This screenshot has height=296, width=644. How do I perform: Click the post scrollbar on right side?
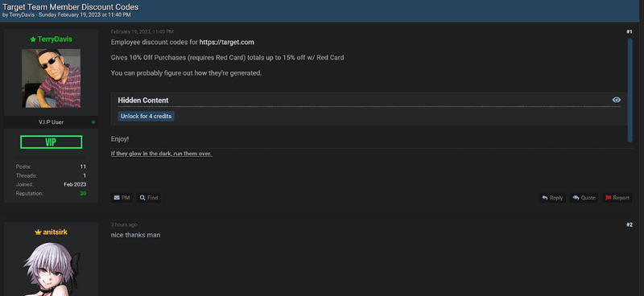tap(630, 90)
